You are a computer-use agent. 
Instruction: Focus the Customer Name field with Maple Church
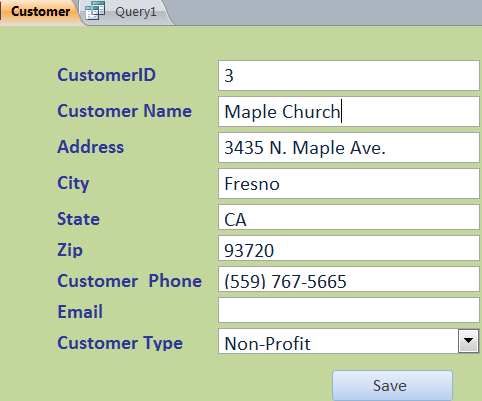pyautogui.click(x=349, y=112)
